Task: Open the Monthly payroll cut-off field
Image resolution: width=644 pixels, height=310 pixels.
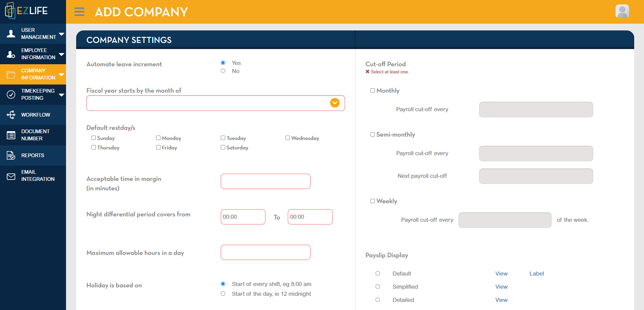Action: click(x=536, y=110)
